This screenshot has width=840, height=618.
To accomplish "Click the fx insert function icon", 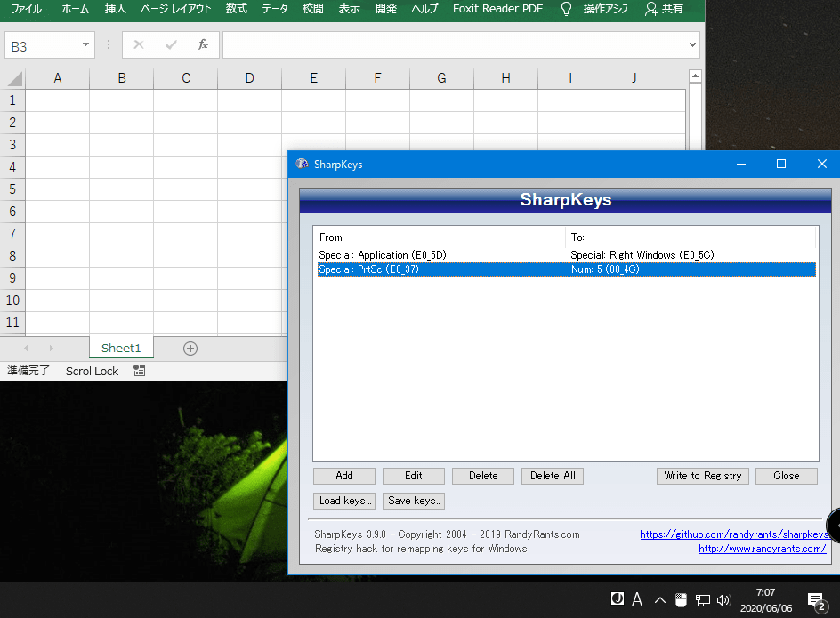I will point(203,44).
